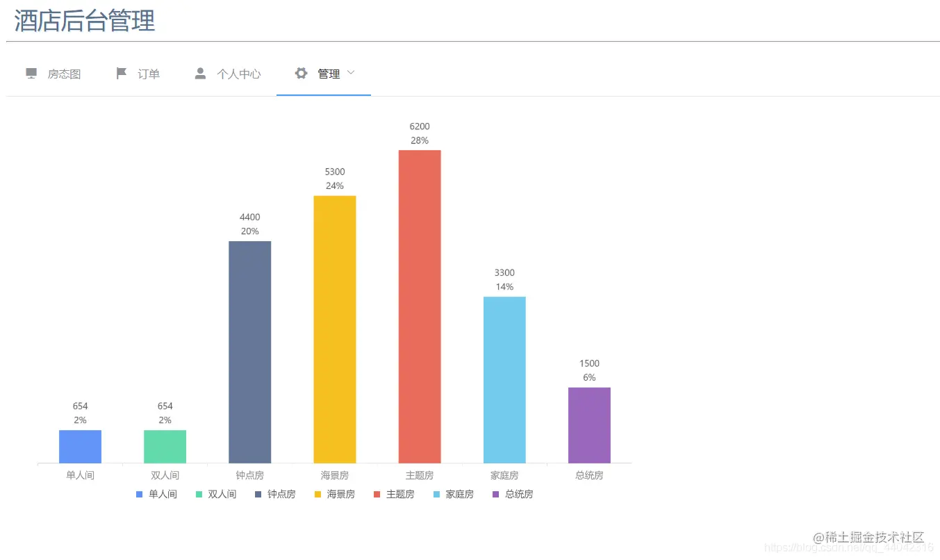Click the flag icon beside 订单

(x=122, y=73)
